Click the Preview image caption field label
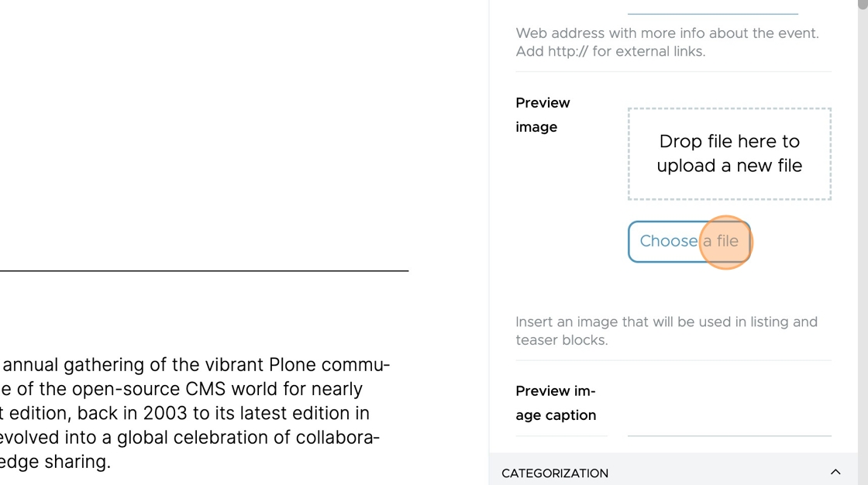868x485 pixels. (555, 403)
